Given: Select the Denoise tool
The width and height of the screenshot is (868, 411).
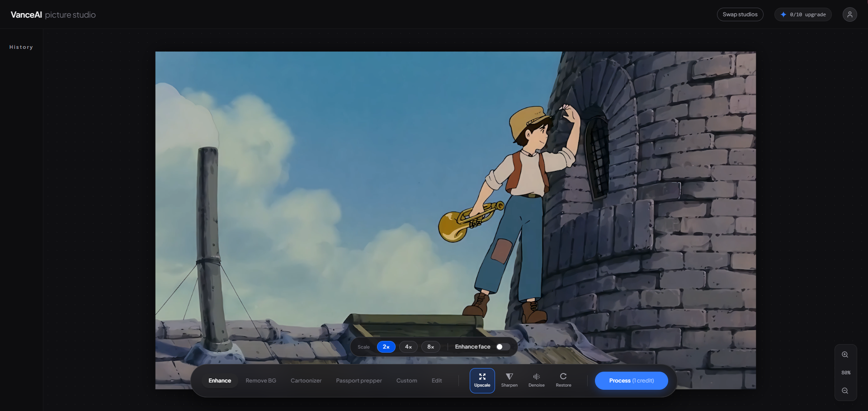Looking at the screenshot, I should (x=536, y=380).
